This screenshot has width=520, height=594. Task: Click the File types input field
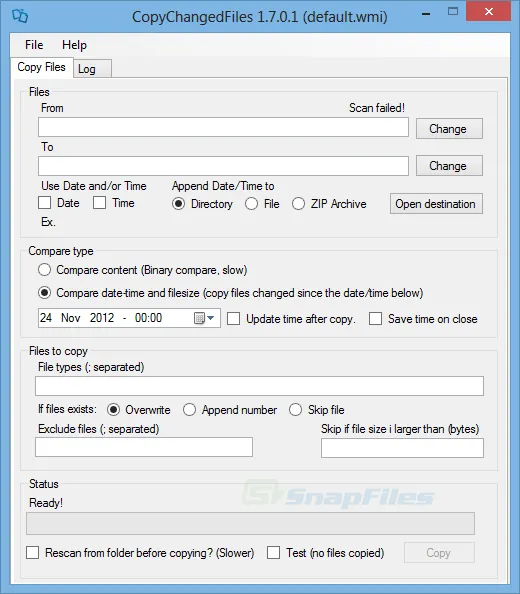(x=259, y=386)
